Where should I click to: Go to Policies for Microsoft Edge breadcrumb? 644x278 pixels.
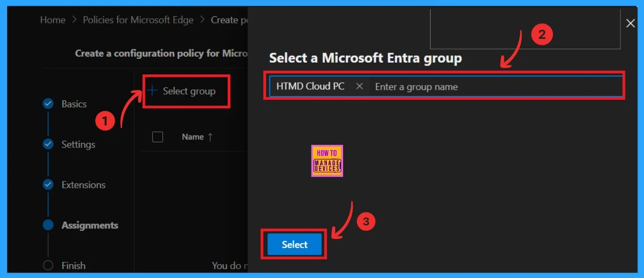coord(138,20)
